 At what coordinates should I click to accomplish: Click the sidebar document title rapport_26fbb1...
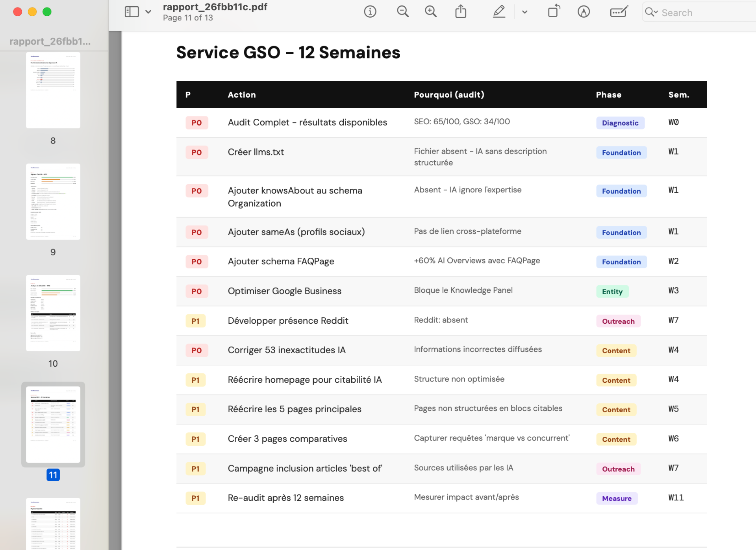pos(50,41)
